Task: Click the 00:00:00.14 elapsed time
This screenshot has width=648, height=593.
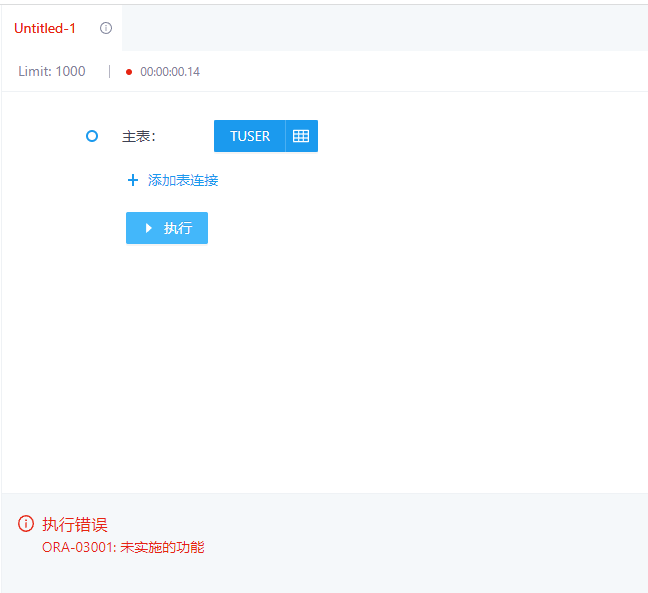Action: 170,72
